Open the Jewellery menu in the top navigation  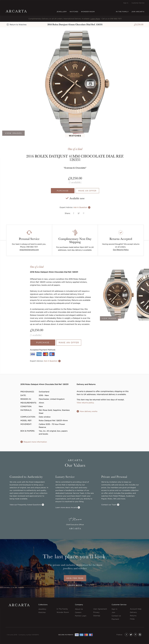(62, 12)
